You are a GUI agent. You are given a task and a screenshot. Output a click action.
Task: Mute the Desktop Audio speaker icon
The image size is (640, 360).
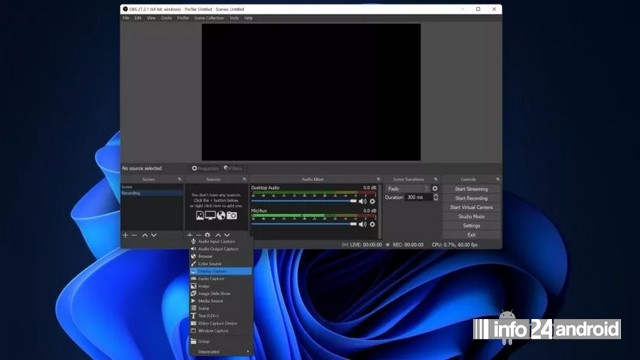(x=362, y=201)
